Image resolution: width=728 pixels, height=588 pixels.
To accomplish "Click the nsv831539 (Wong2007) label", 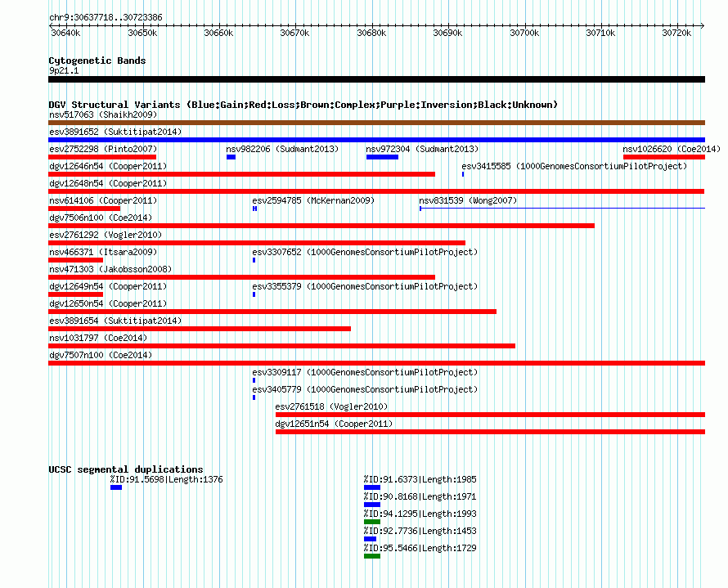I will 468,200.
